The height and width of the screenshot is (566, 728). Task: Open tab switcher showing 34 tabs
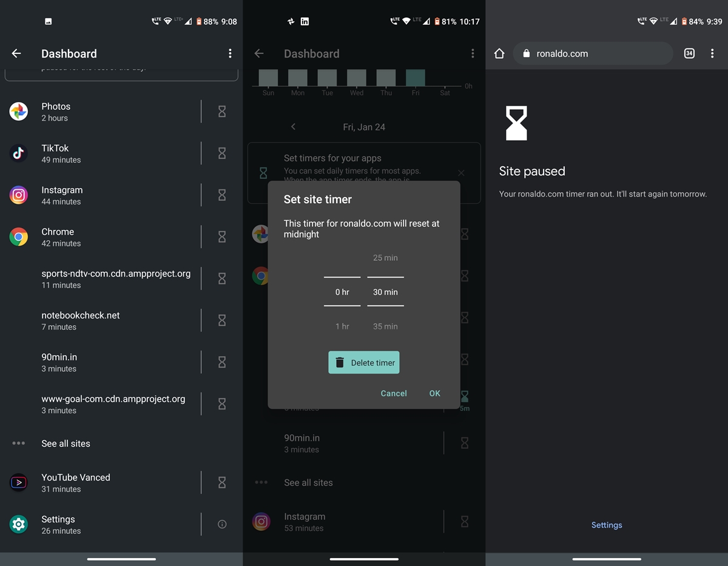[x=689, y=53]
